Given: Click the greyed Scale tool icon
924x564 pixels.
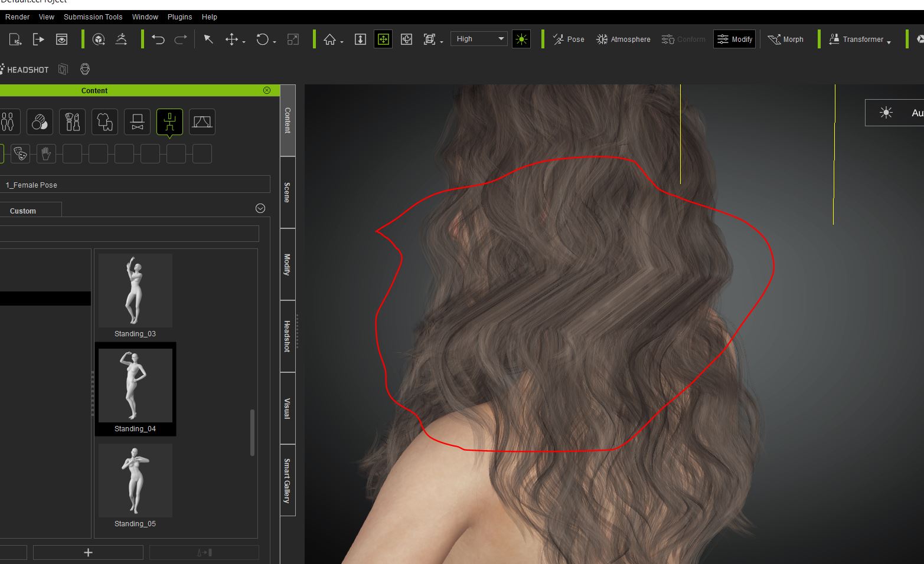Looking at the screenshot, I should click(x=293, y=40).
